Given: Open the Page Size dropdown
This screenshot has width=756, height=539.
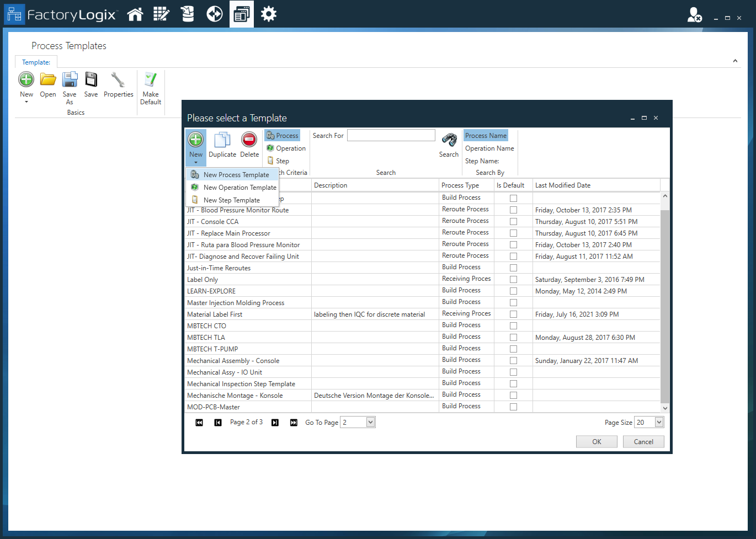Looking at the screenshot, I should click(x=659, y=421).
